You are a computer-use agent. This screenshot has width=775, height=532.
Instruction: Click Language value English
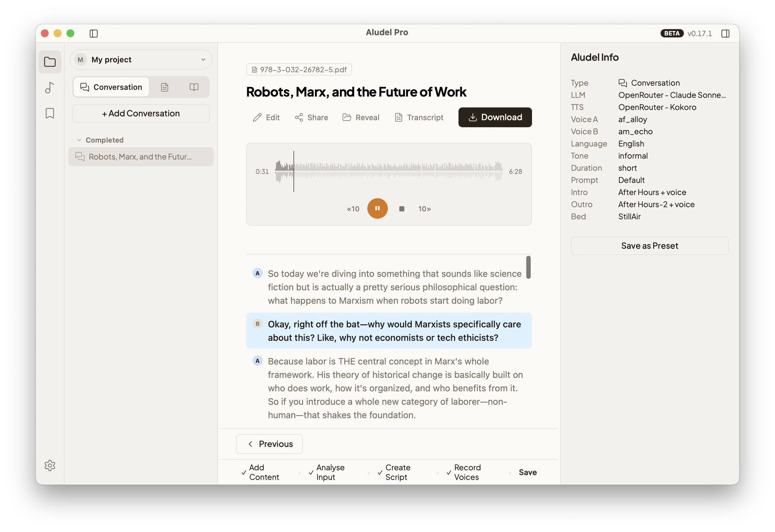point(631,144)
